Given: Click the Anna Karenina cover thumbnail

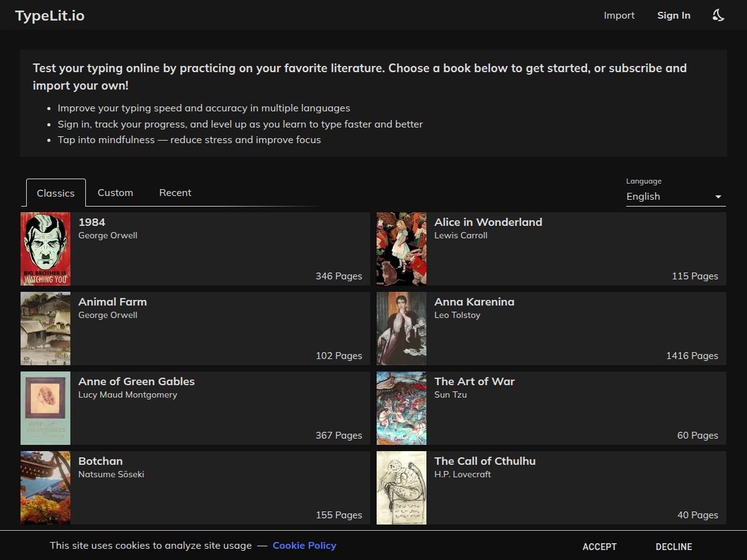Looking at the screenshot, I should 402,329.
